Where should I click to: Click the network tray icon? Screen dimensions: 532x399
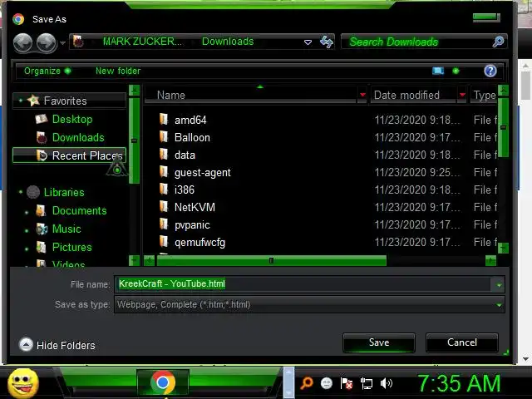[x=367, y=384]
